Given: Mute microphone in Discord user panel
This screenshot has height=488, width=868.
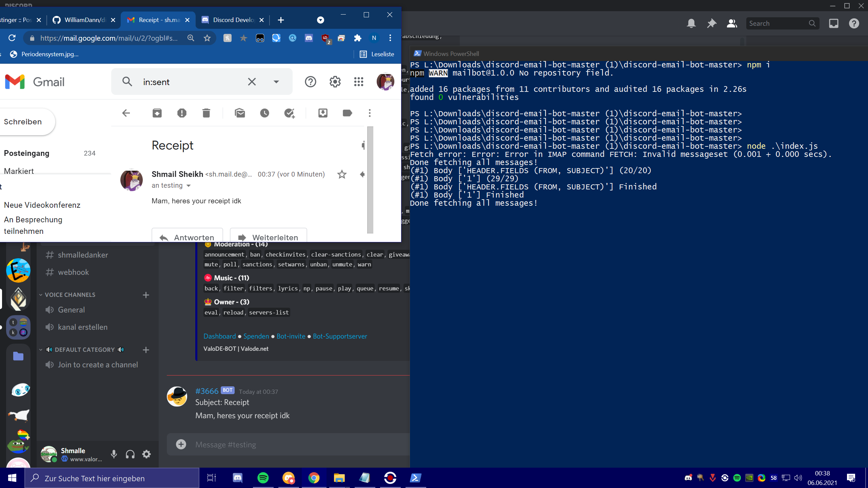Looking at the screenshot, I should click(114, 454).
